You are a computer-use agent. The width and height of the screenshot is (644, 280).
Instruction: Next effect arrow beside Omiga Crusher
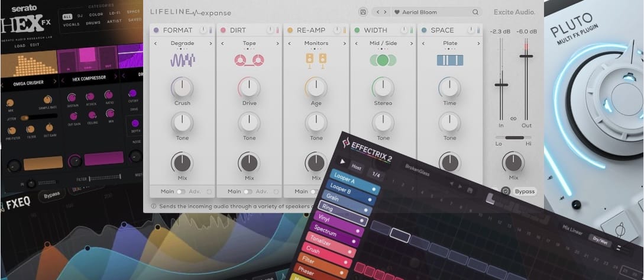(56, 82)
